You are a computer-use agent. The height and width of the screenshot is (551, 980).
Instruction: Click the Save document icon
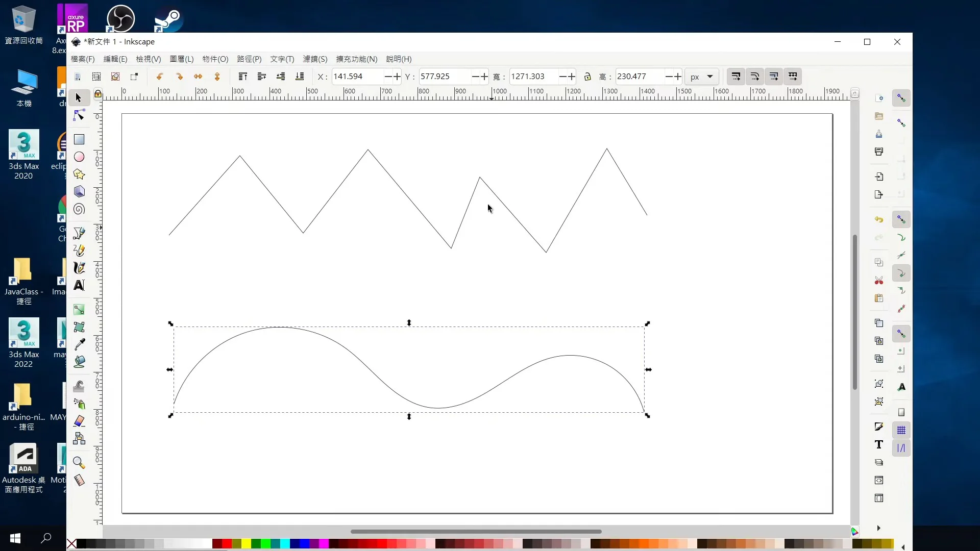(x=879, y=134)
